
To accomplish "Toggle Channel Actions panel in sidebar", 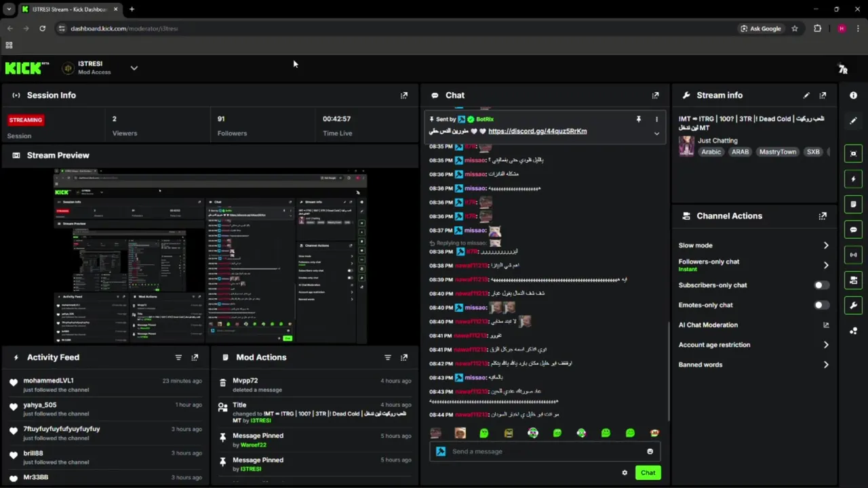I will [x=853, y=280].
